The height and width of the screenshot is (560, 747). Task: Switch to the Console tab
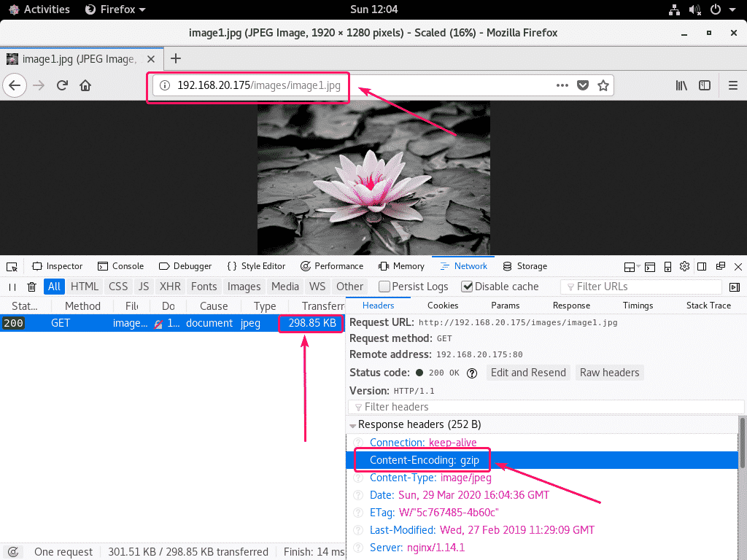coord(120,266)
